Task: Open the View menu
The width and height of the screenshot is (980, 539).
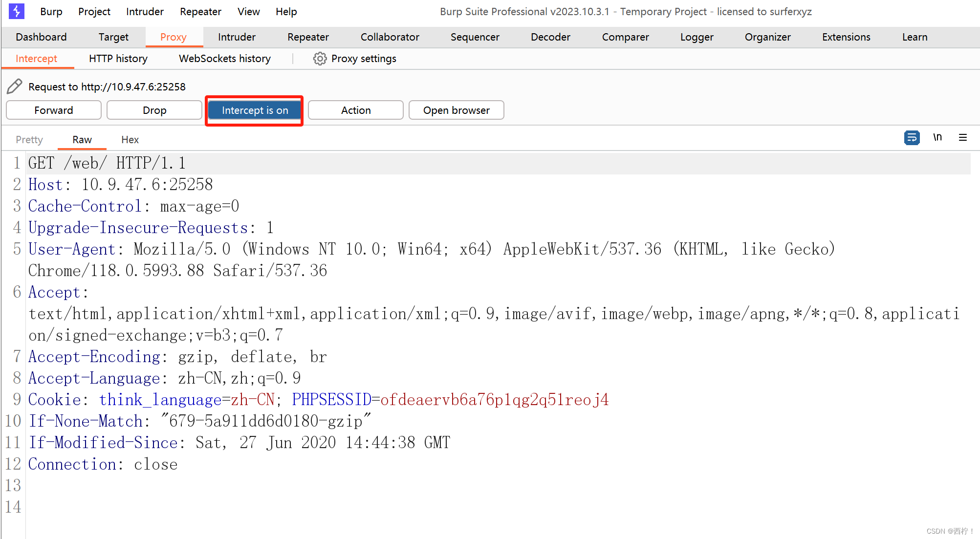Action: pyautogui.click(x=248, y=12)
